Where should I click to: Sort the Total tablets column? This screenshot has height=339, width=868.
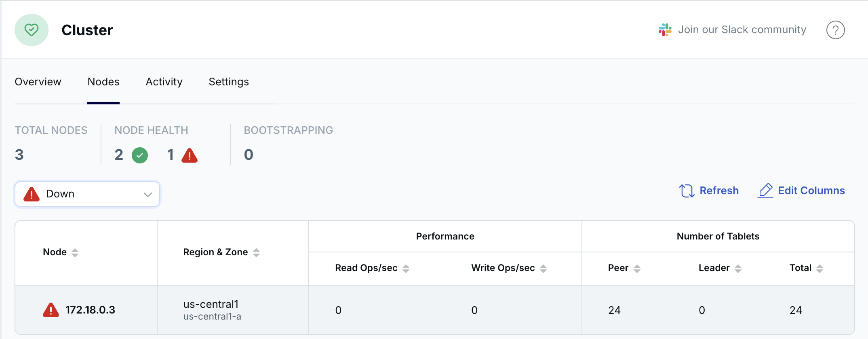820,269
